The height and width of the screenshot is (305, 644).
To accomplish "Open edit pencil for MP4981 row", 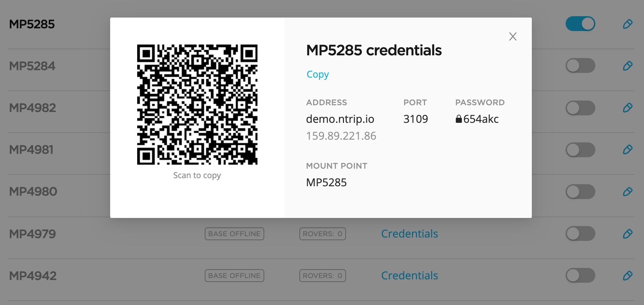I will [627, 149].
